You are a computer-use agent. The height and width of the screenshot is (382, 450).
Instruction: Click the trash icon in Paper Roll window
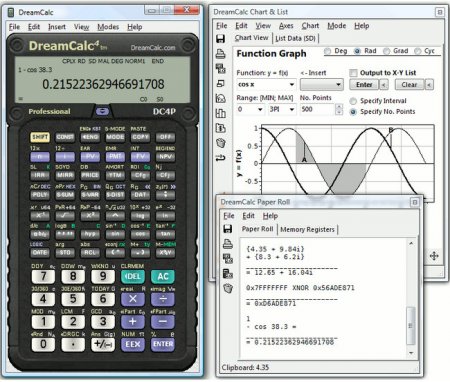pyautogui.click(x=228, y=288)
